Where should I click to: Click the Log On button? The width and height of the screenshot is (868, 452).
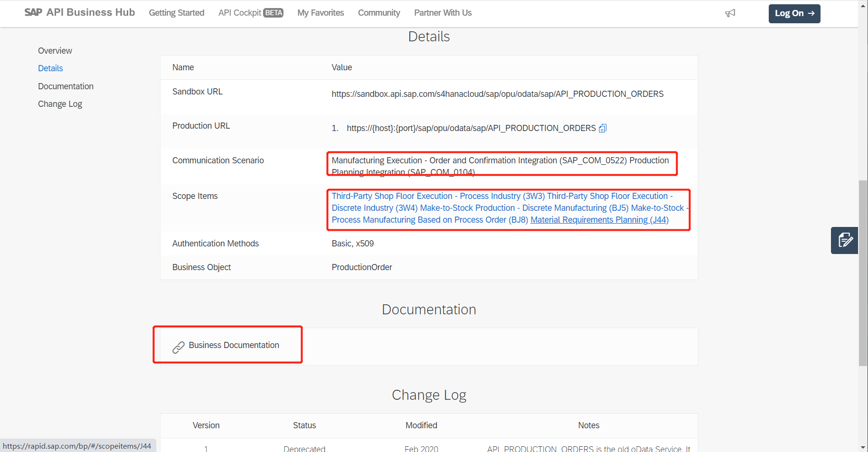point(794,13)
